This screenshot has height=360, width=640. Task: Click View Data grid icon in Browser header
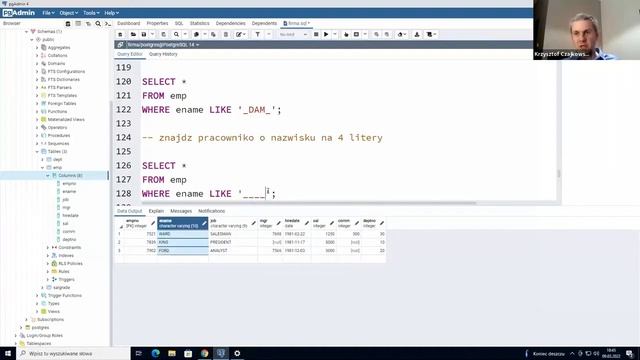[x=78, y=24]
